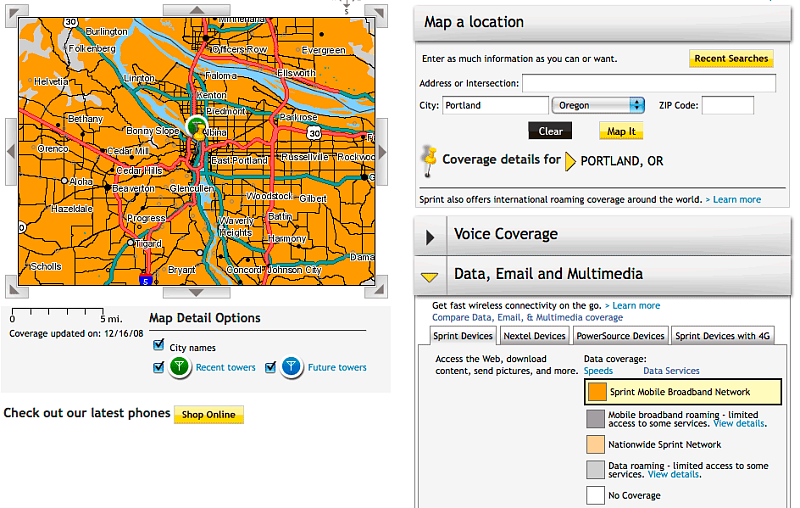Click the Mobile broadband roaming gray swatch
800x508 pixels.
point(595,419)
